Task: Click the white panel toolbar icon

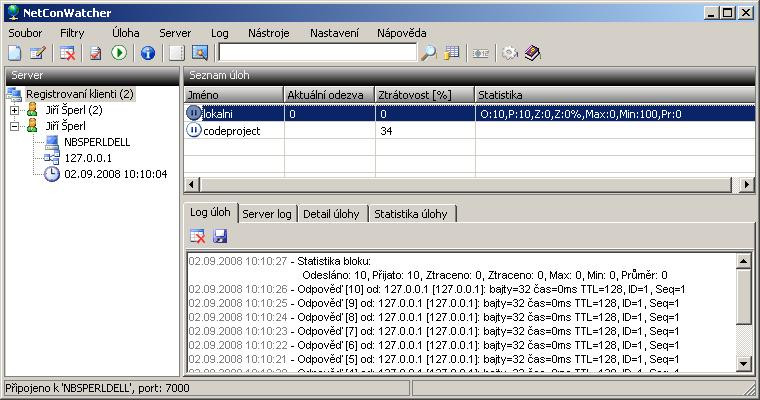Action: [x=176, y=53]
